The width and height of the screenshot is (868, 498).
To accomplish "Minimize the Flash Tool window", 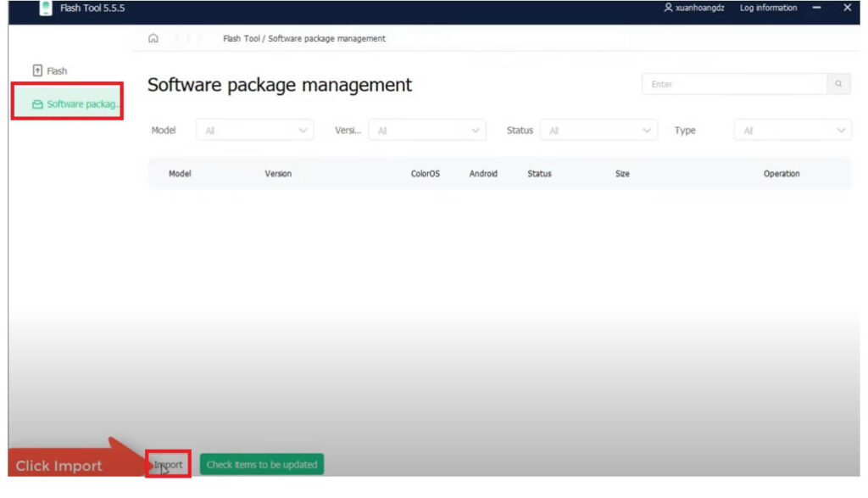I will point(817,8).
